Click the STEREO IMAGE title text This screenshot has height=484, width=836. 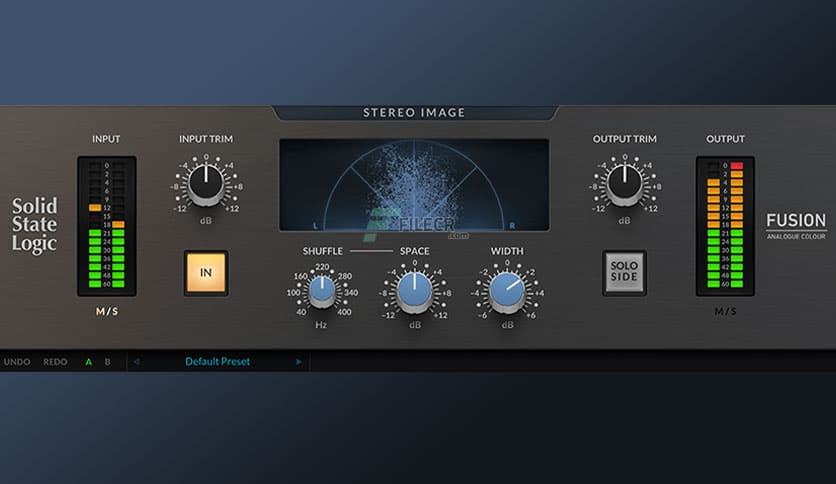point(414,112)
